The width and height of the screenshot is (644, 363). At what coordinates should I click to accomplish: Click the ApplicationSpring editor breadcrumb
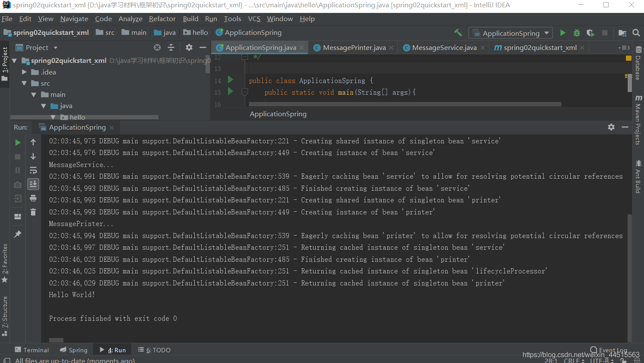pos(278,114)
